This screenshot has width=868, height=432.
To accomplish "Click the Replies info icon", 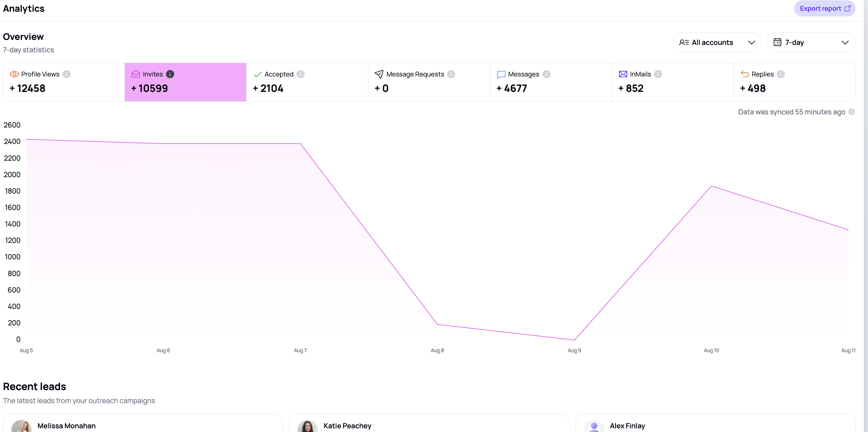I will (781, 74).
